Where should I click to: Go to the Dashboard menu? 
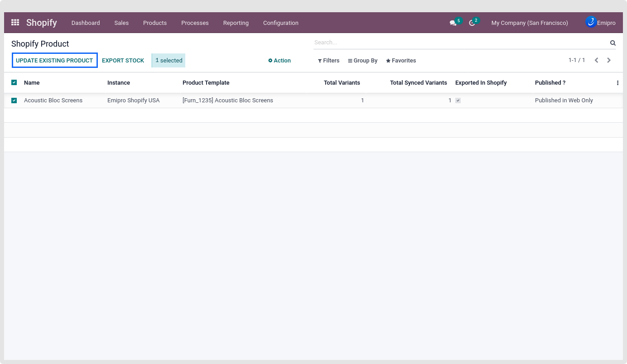pyautogui.click(x=86, y=23)
